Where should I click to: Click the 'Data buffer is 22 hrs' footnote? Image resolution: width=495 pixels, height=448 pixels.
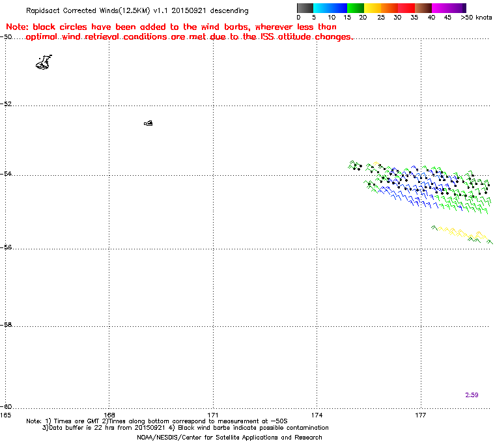coord(186,428)
